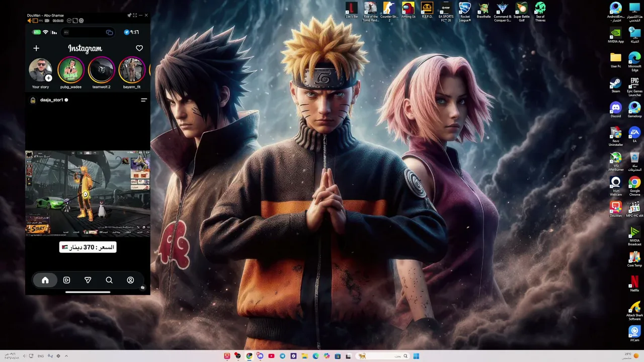Open the Netflix desktop shortcut
Viewport: 644px width, 362px height.
click(x=634, y=284)
